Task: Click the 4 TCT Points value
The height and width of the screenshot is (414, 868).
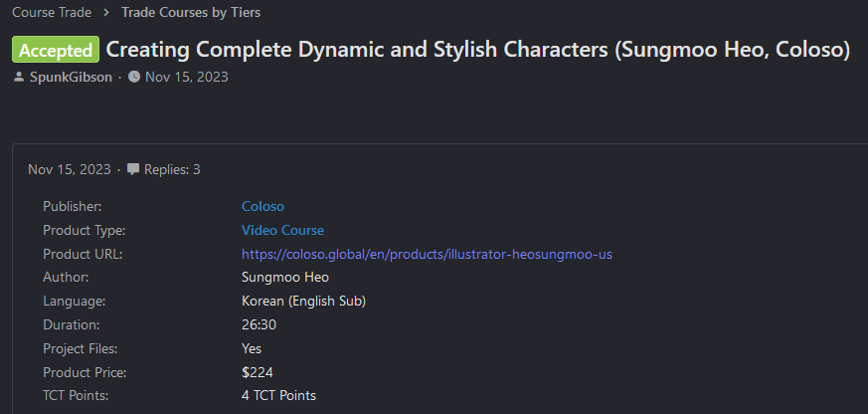Action: point(278,396)
